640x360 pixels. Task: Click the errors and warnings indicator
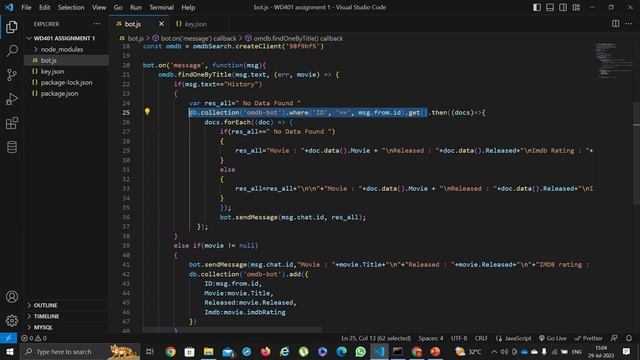tap(34, 338)
